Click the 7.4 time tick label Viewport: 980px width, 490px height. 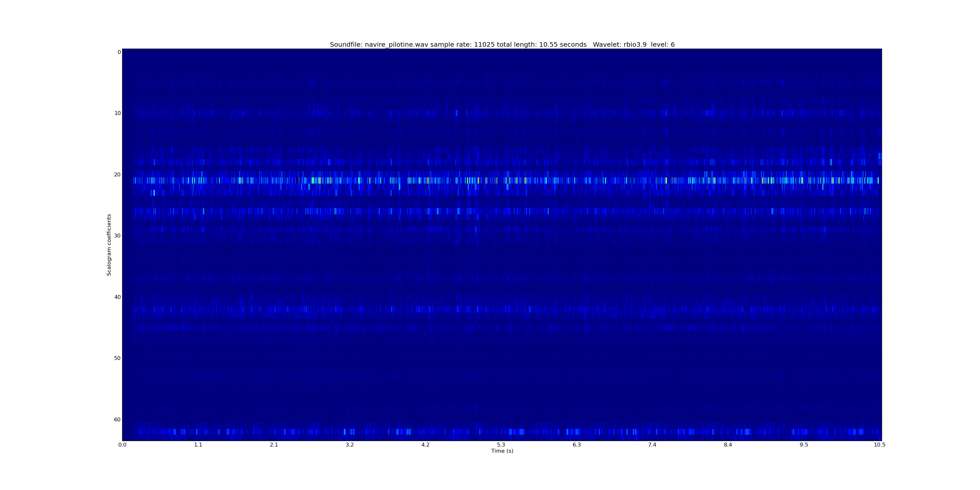652,445
